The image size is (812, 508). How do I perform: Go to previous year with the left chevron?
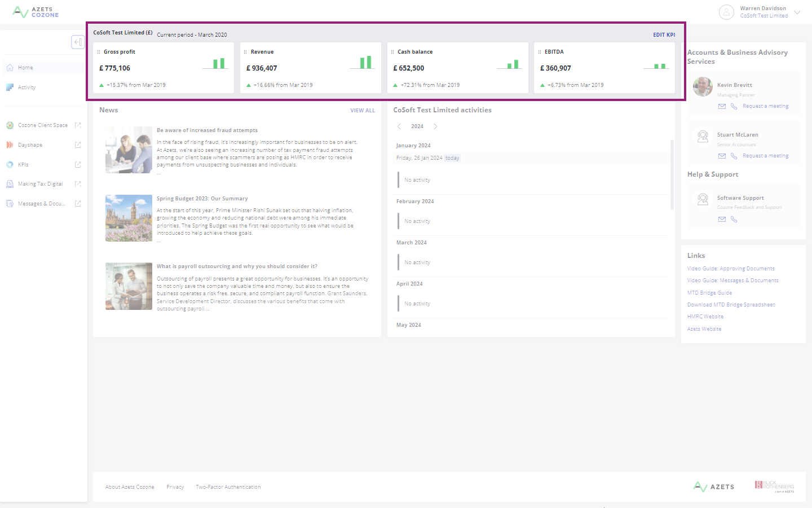coord(400,126)
